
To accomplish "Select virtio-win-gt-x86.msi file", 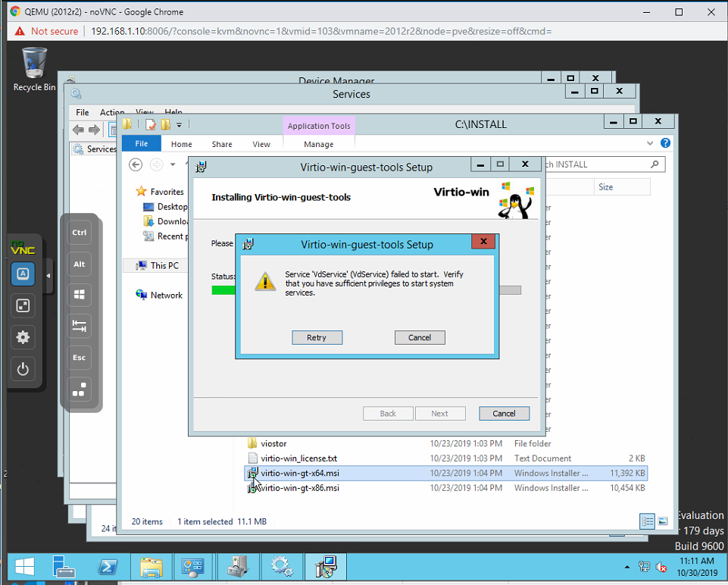I will point(300,488).
